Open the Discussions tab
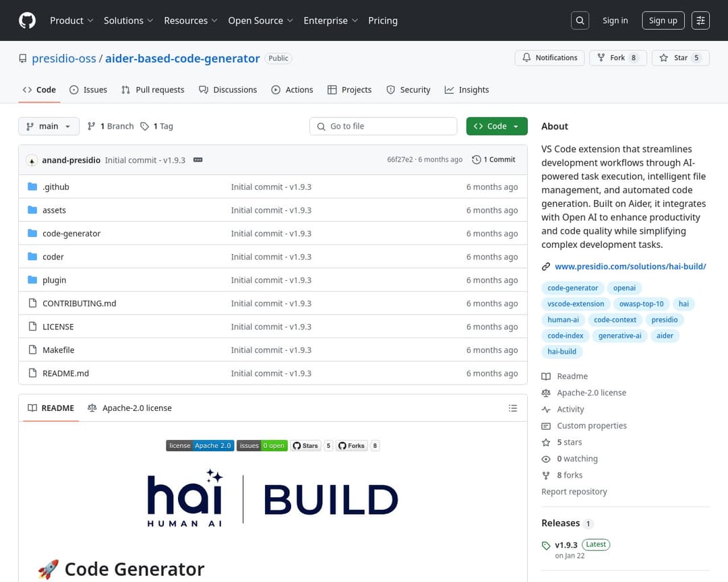 click(228, 90)
